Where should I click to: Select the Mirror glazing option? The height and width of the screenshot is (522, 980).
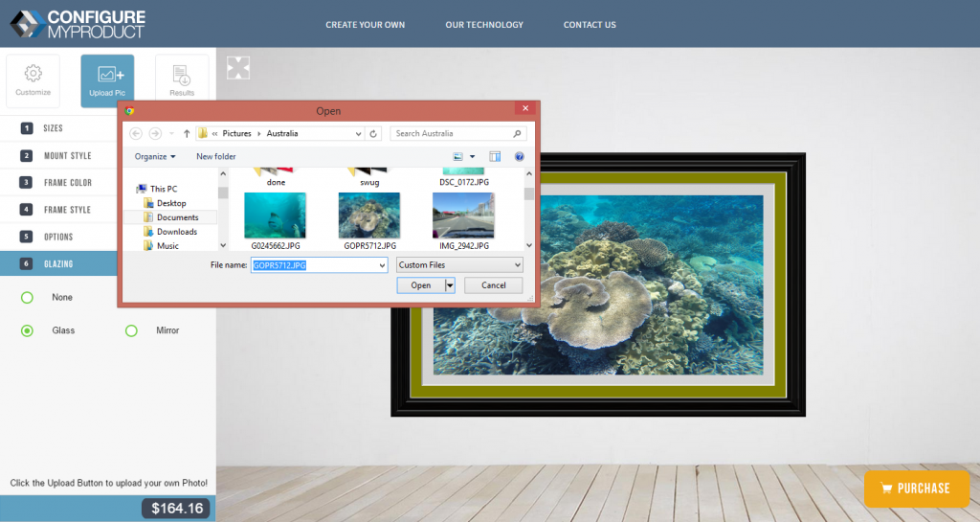131,330
